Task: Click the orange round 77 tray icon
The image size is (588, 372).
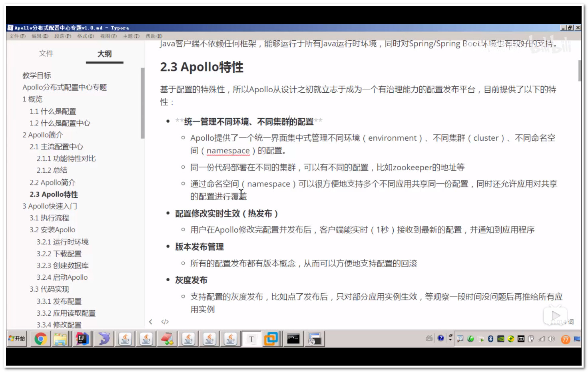Action: 566,340
